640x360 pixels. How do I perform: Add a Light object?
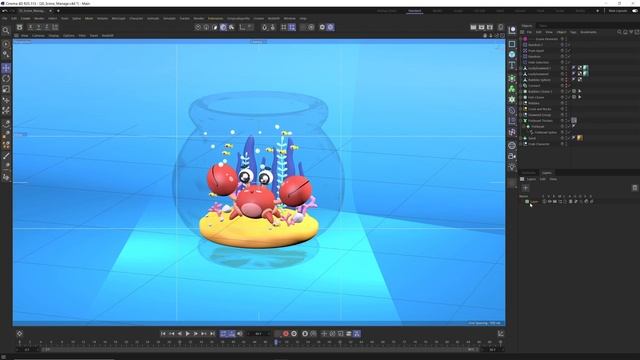512,166
